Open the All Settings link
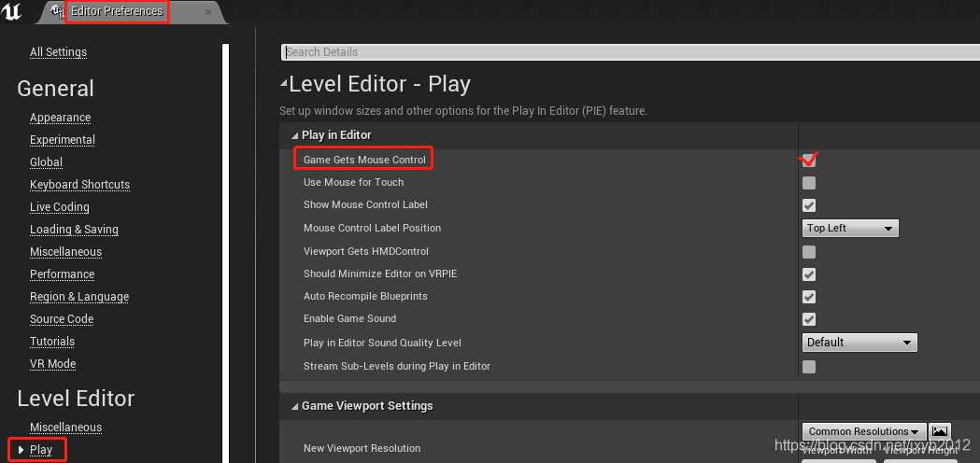980x463 pixels. coord(58,52)
